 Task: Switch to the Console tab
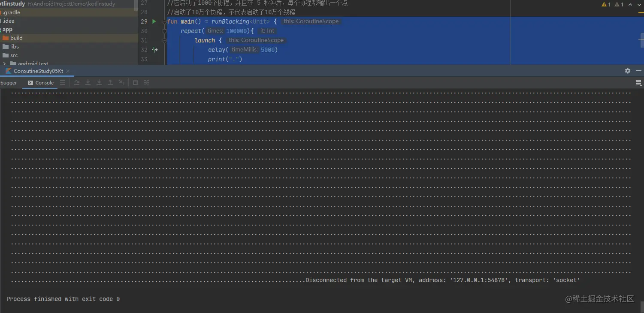[41, 83]
